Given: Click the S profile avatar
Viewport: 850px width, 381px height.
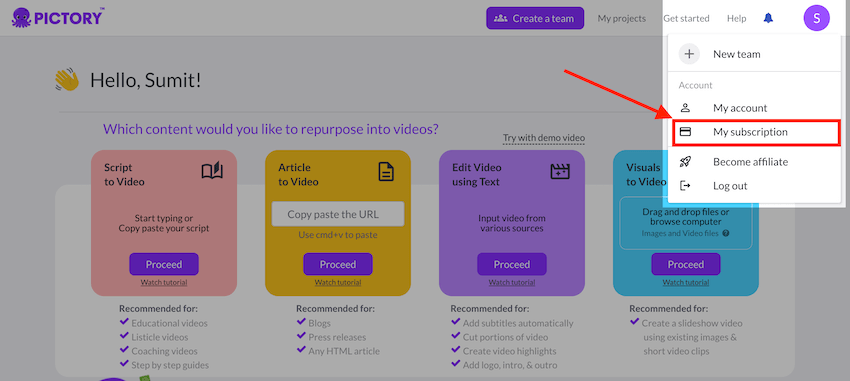Looking at the screenshot, I should tap(816, 18).
